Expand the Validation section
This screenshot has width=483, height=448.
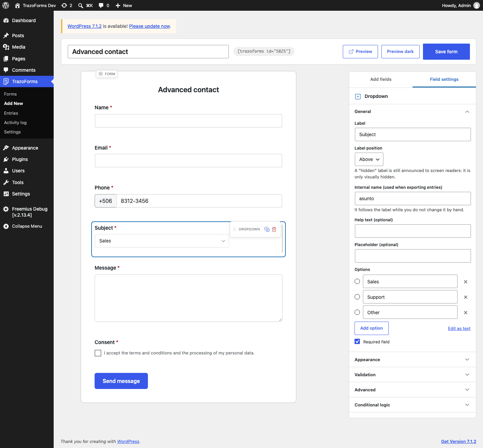pos(413,375)
